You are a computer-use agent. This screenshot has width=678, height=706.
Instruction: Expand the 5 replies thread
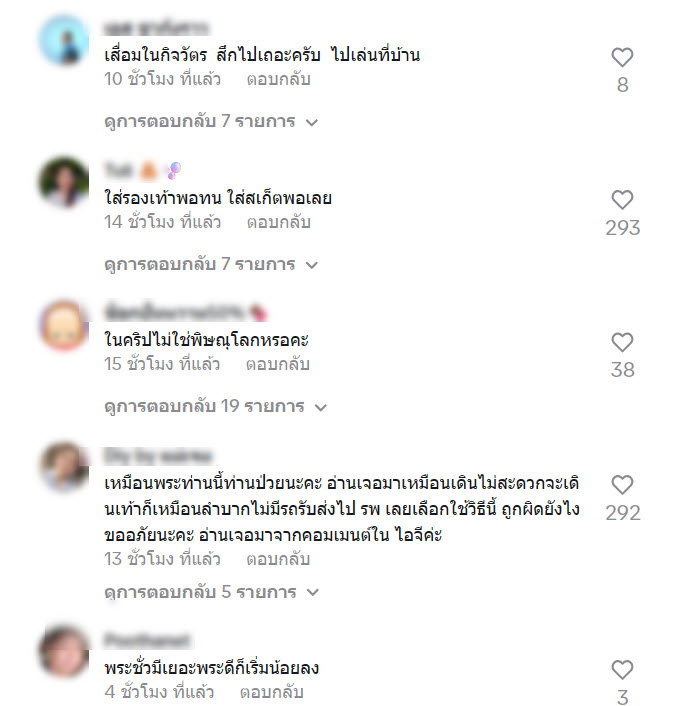[212, 592]
